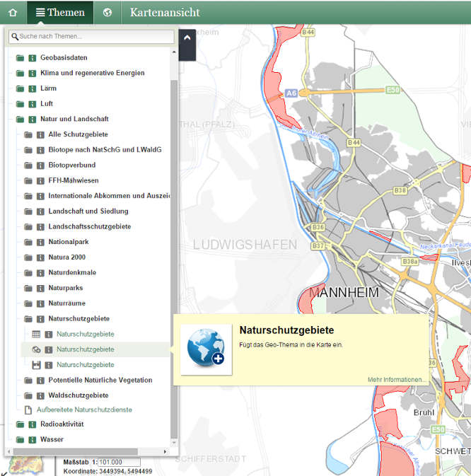
Task: Go to the home icon
Action: coord(13,13)
